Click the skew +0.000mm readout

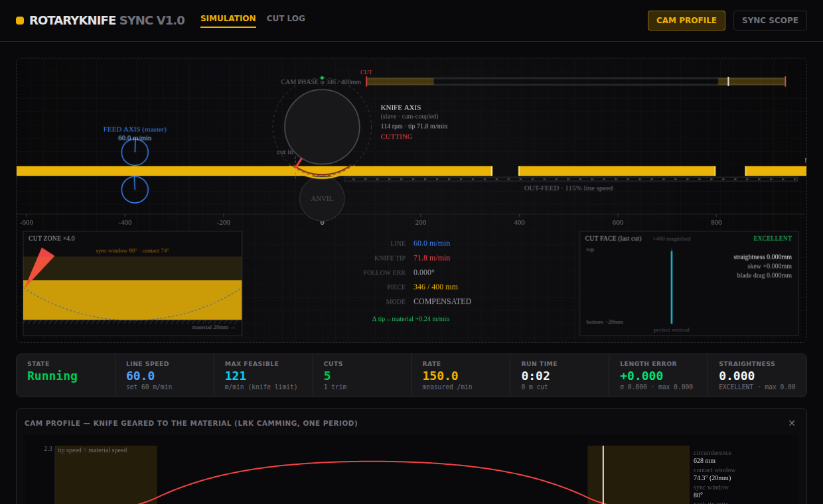click(x=769, y=266)
